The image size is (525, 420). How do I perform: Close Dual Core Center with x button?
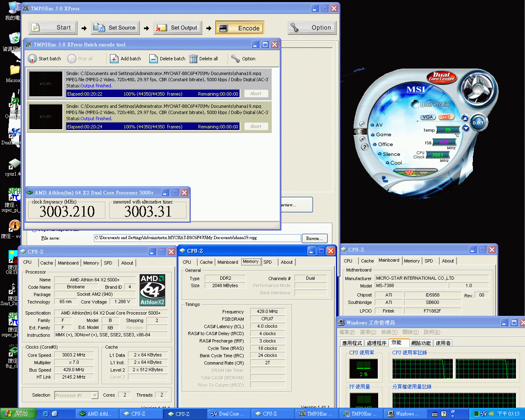pos(363,139)
